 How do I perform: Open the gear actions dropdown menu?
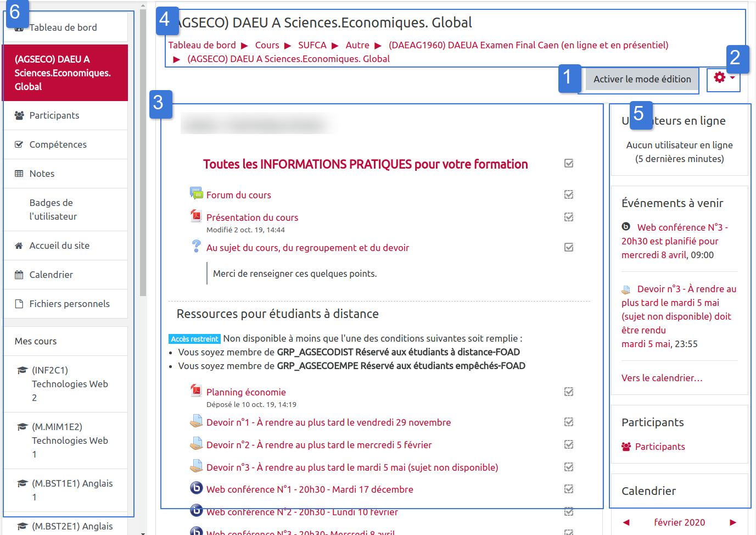(724, 78)
